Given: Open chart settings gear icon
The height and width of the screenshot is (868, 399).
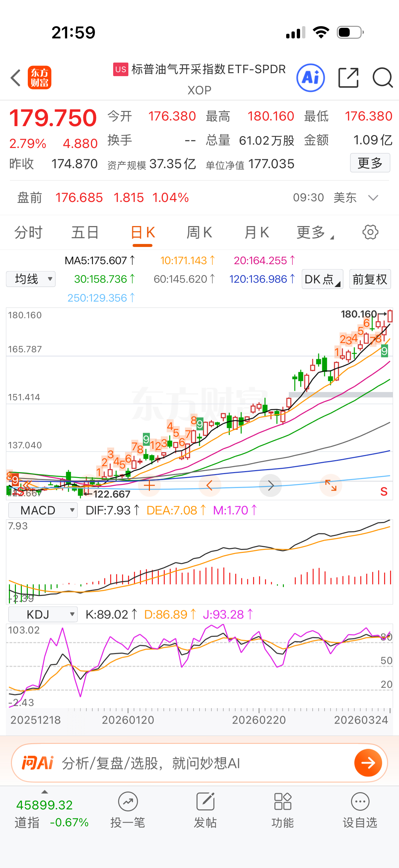Looking at the screenshot, I should pos(370,232).
